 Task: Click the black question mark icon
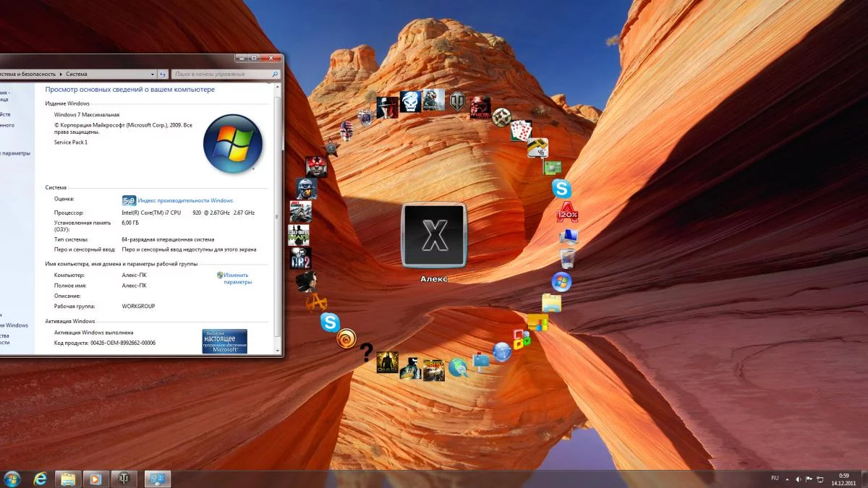(367, 352)
